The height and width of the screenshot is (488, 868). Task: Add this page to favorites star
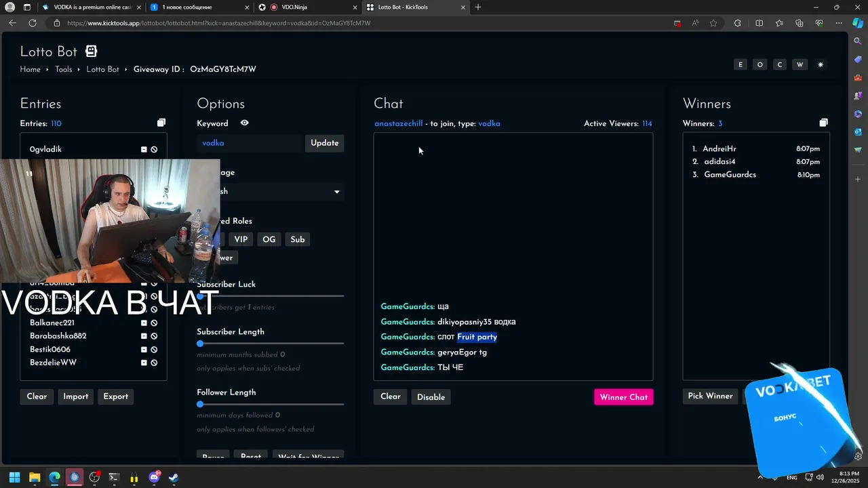tap(713, 23)
